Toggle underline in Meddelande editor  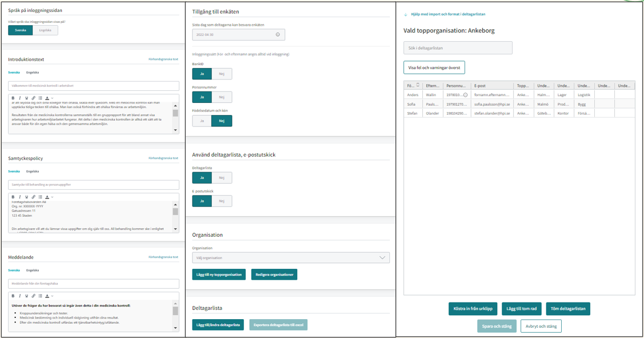pos(27,296)
